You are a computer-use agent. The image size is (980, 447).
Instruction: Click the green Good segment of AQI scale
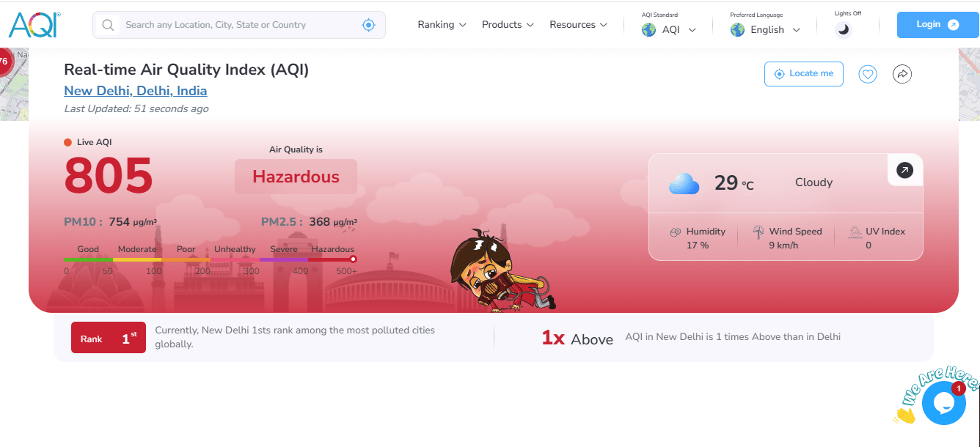88,259
